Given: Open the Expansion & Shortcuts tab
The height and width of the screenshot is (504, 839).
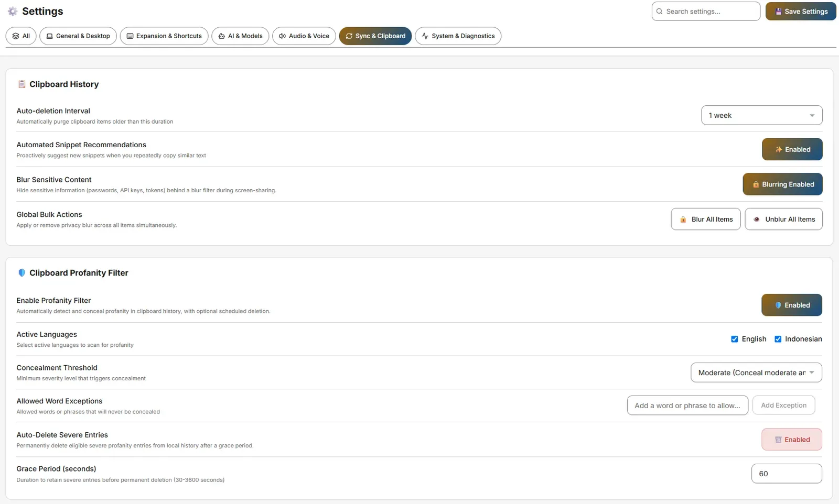Looking at the screenshot, I should [x=164, y=36].
